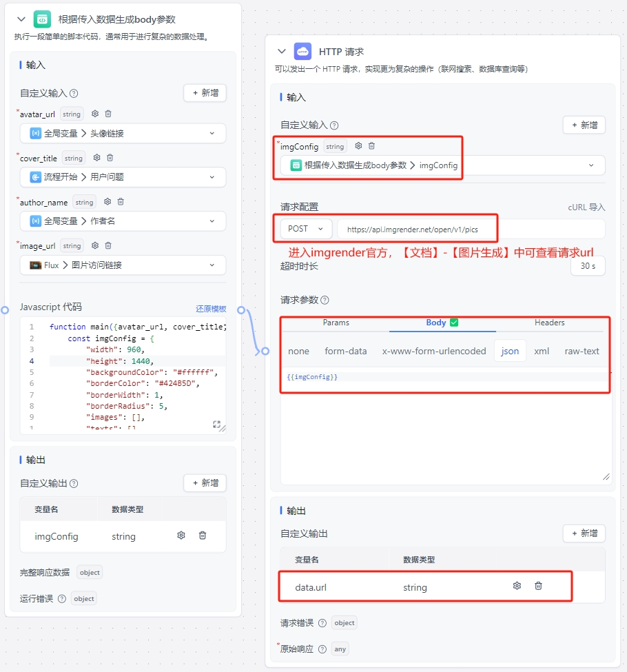Open author_name variable dropdown 作者名

[x=123, y=221]
